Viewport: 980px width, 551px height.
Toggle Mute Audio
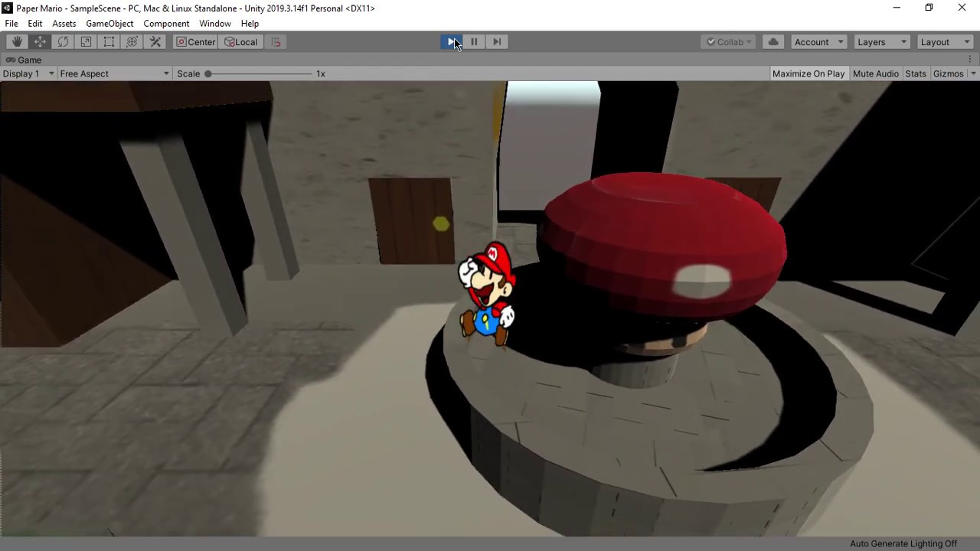click(875, 73)
